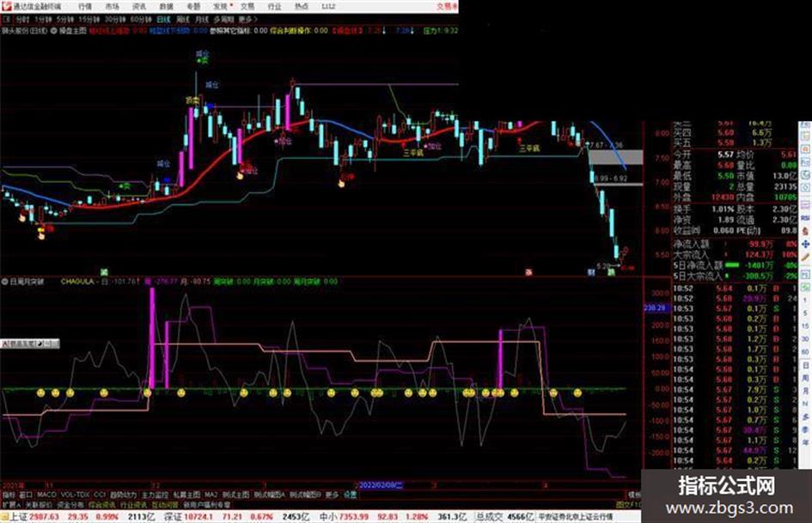Click the 大宗流入 row in quote panel
The image size is (812, 523).
736,255
